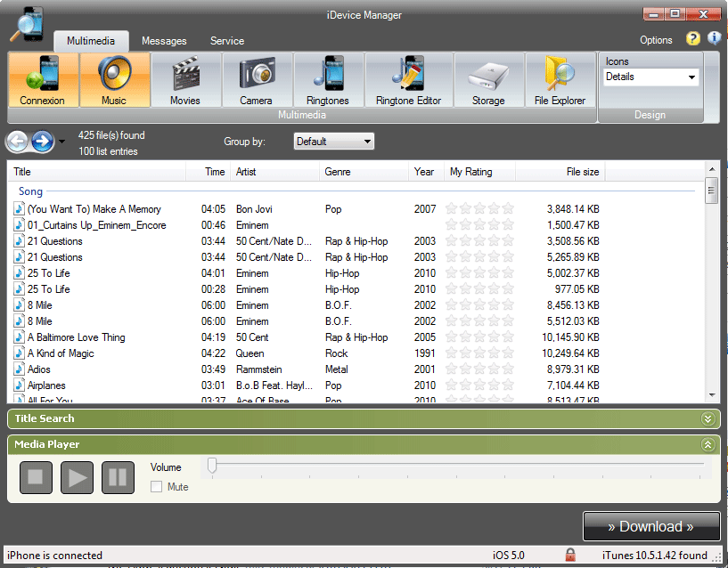Viewport: 728px width, 568px height.
Task: Switch to the Multimedia tab
Action: point(91,41)
